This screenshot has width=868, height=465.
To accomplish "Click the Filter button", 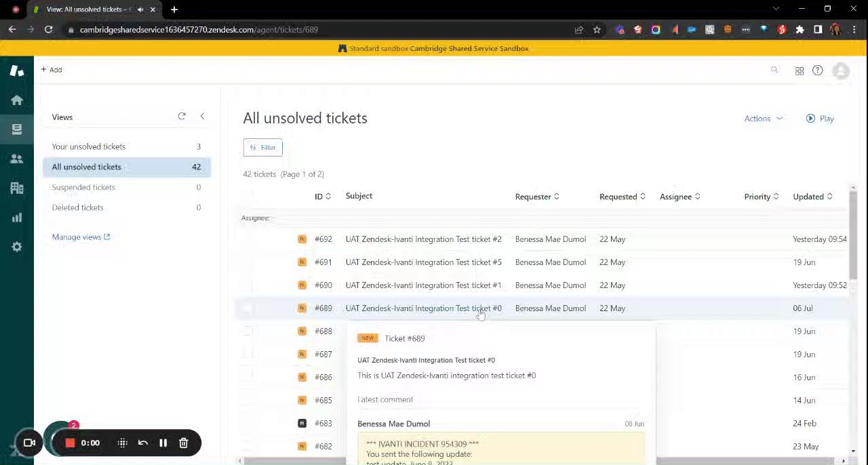I will (x=263, y=148).
